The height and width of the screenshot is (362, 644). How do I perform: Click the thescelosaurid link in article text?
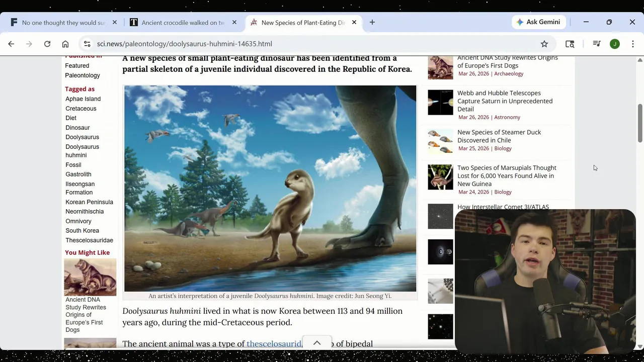(274, 344)
